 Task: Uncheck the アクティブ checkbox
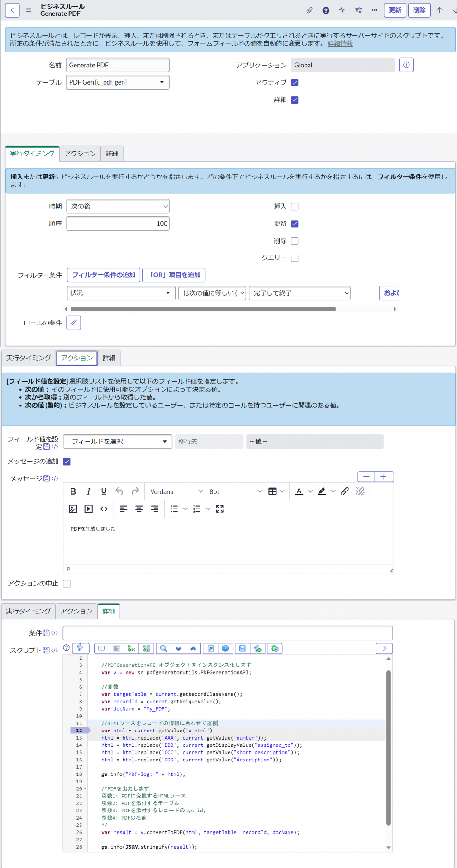tap(295, 83)
